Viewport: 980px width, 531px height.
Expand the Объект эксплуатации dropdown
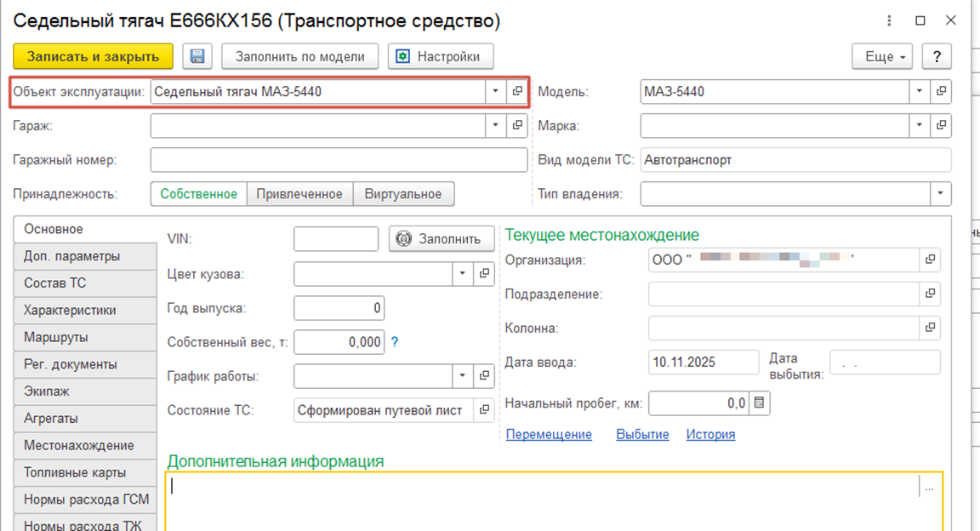click(495, 91)
